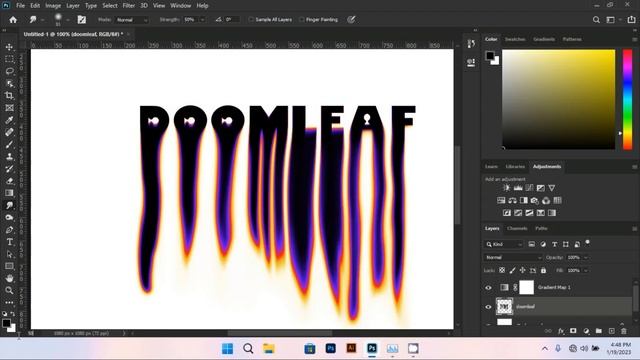Open Windows Start menu
This screenshot has width=640, height=360.
[x=227, y=349]
